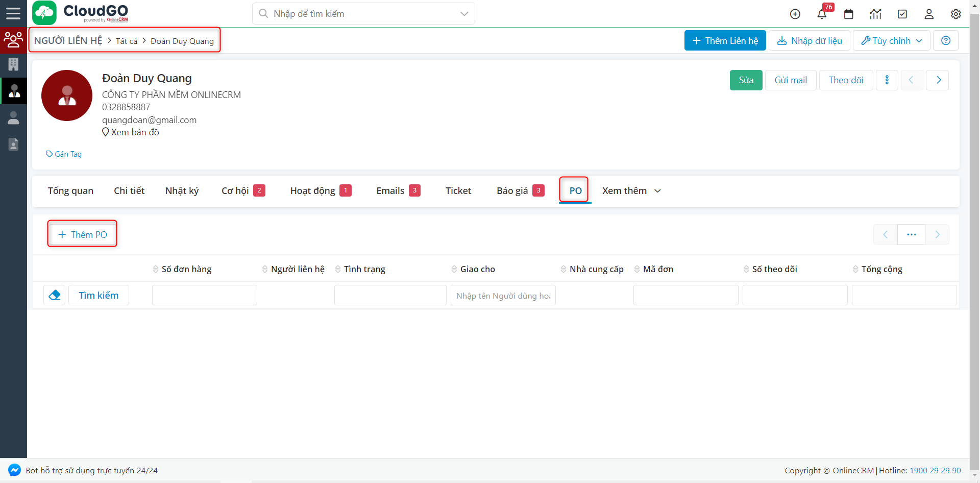Click the Thêm PO button
Viewport: 980px width, 483px height.
coord(83,234)
